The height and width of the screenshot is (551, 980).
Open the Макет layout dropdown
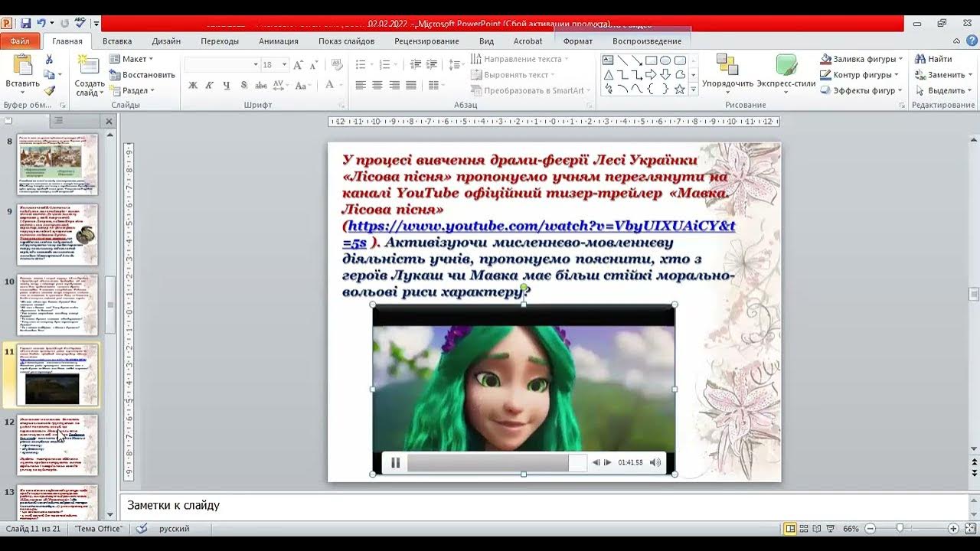point(131,59)
